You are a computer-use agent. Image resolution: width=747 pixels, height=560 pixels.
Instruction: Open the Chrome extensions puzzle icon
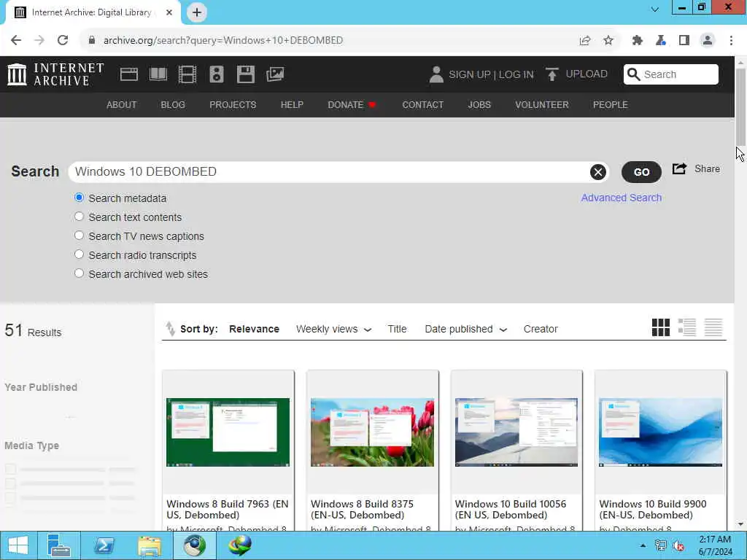click(638, 40)
